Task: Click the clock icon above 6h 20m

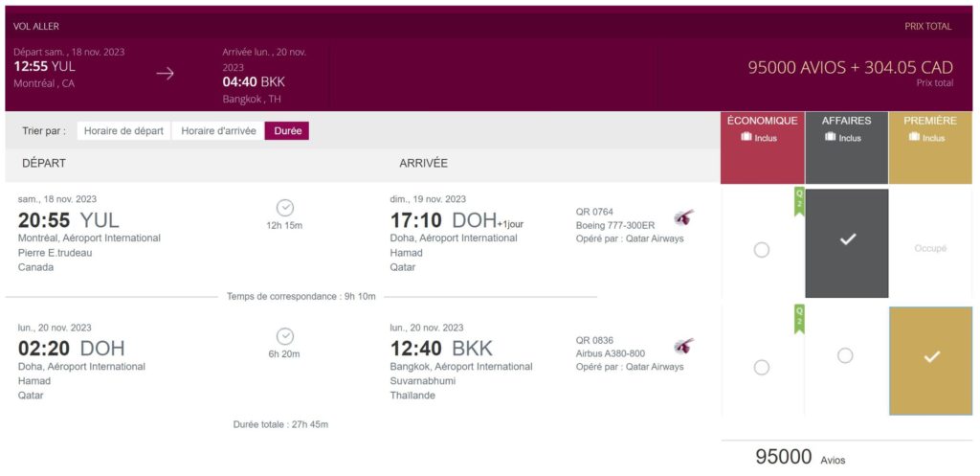Action: 284,336
